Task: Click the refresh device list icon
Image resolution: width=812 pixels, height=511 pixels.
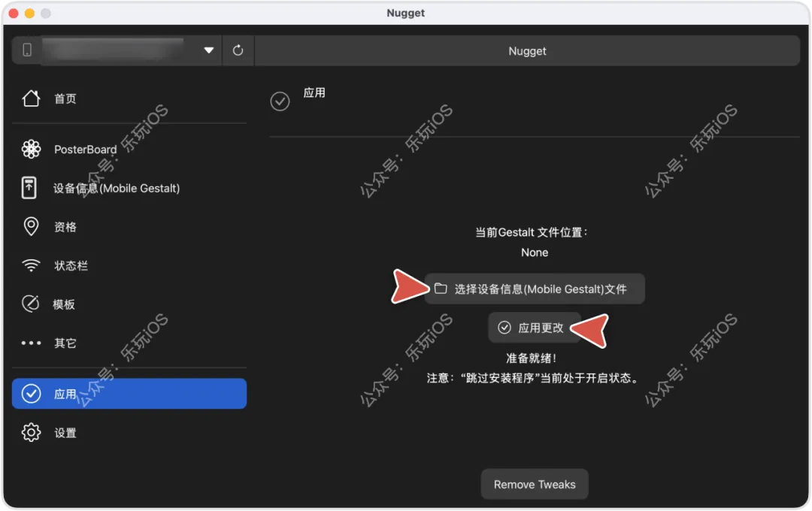Action: tap(238, 50)
